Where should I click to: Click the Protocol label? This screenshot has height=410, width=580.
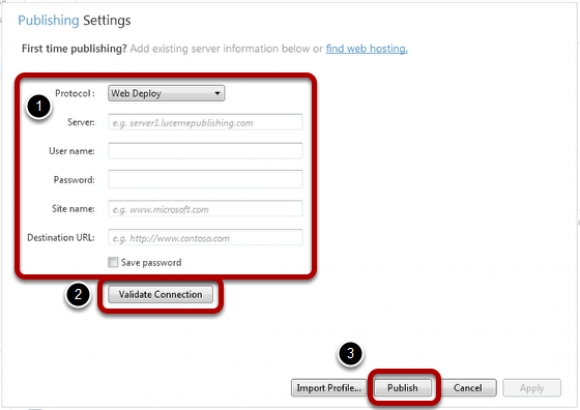tap(75, 93)
